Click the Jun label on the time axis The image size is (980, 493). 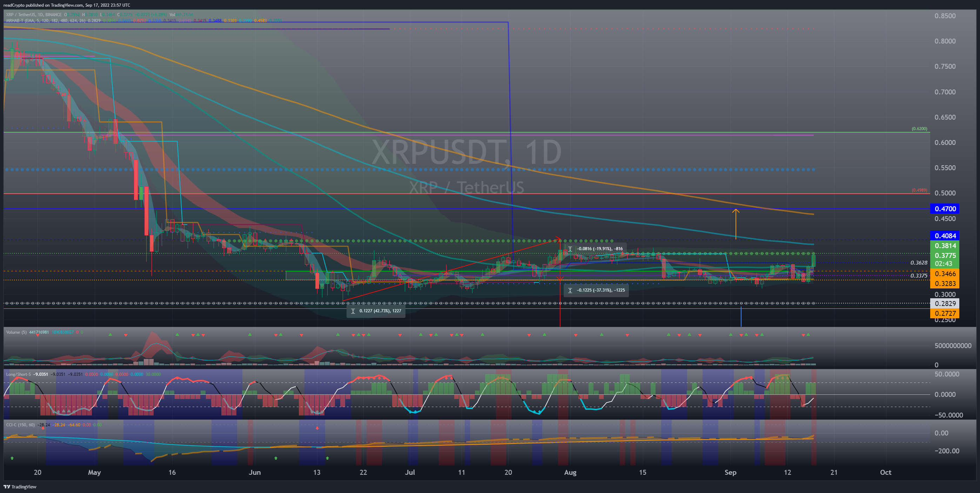point(255,472)
